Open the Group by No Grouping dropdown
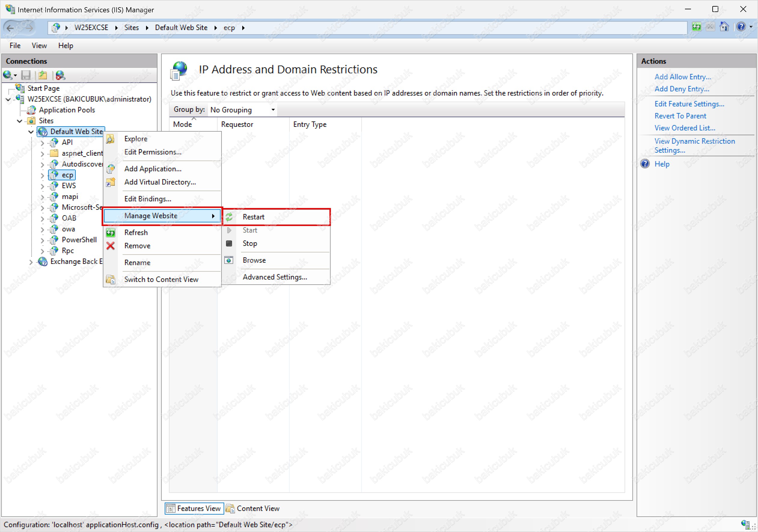 (x=242, y=110)
